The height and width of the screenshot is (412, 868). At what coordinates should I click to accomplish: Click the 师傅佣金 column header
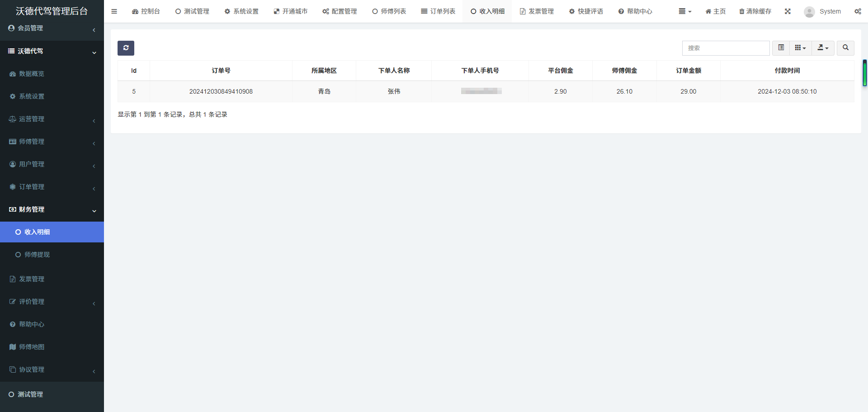click(624, 71)
